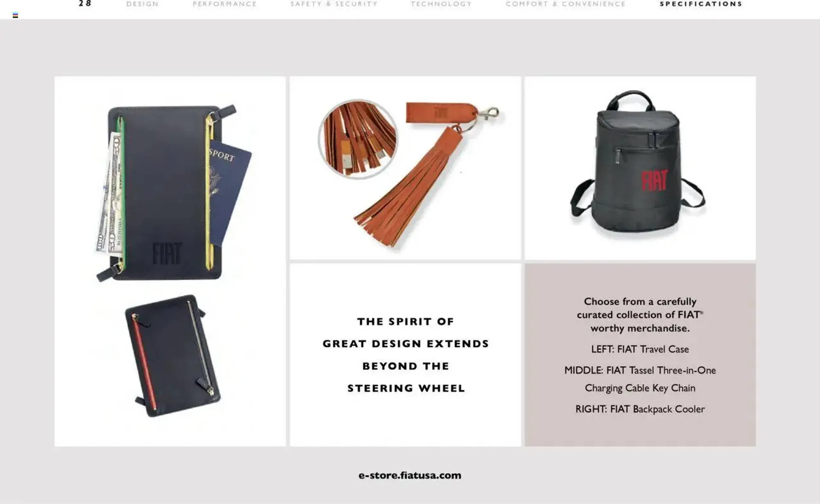
Task: Open the Design section tab
Action: pyautogui.click(x=142, y=4)
